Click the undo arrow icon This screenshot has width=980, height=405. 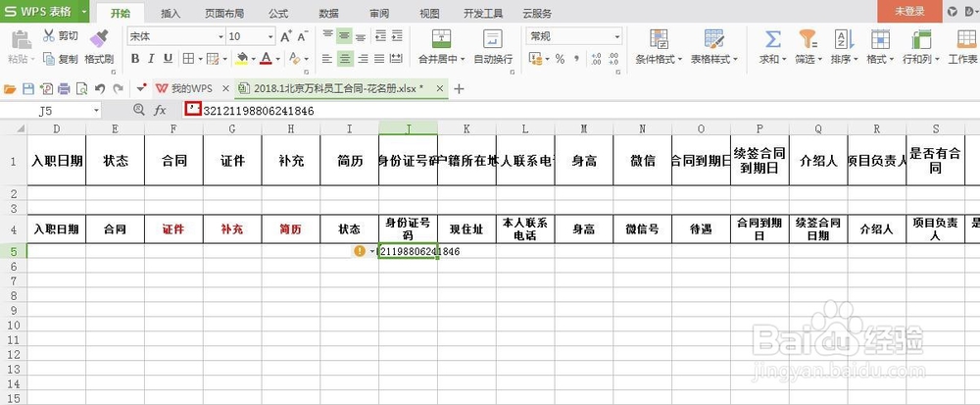[x=100, y=89]
